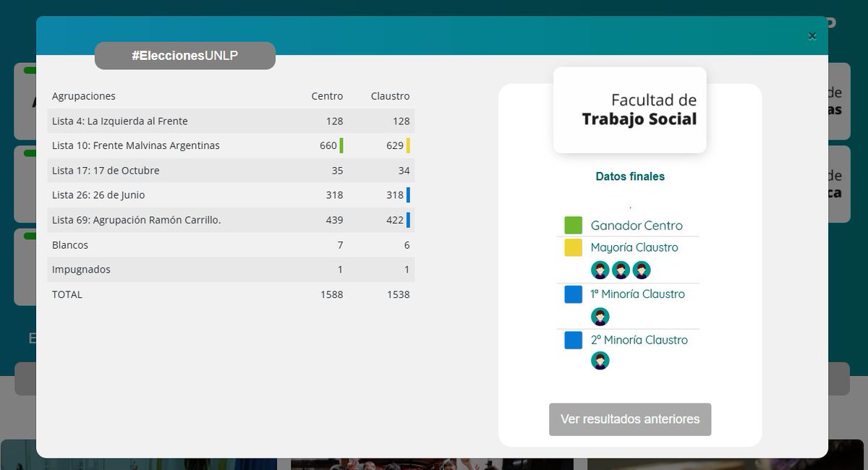Click the Centro column header
The image size is (868, 470).
click(x=328, y=96)
